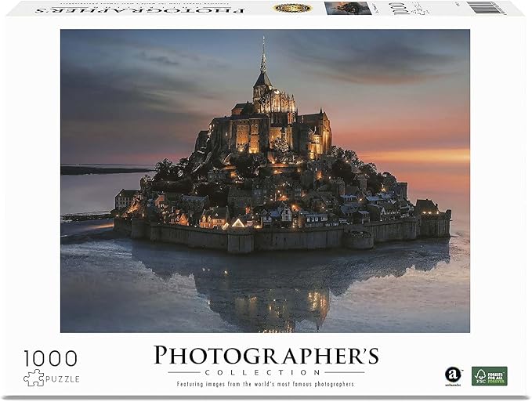532x402 pixels.
Task: Click the Mont Saint-Michel puzzle image
Action: tap(265, 181)
